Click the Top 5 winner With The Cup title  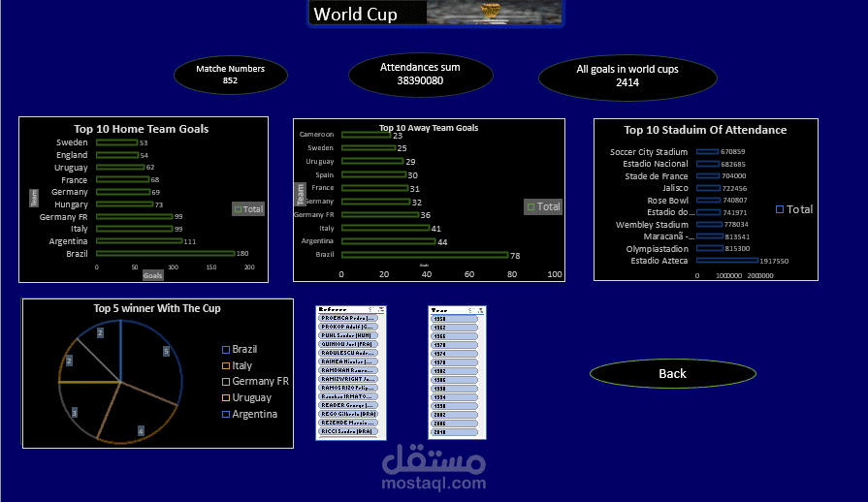pyautogui.click(x=157, y=308)
